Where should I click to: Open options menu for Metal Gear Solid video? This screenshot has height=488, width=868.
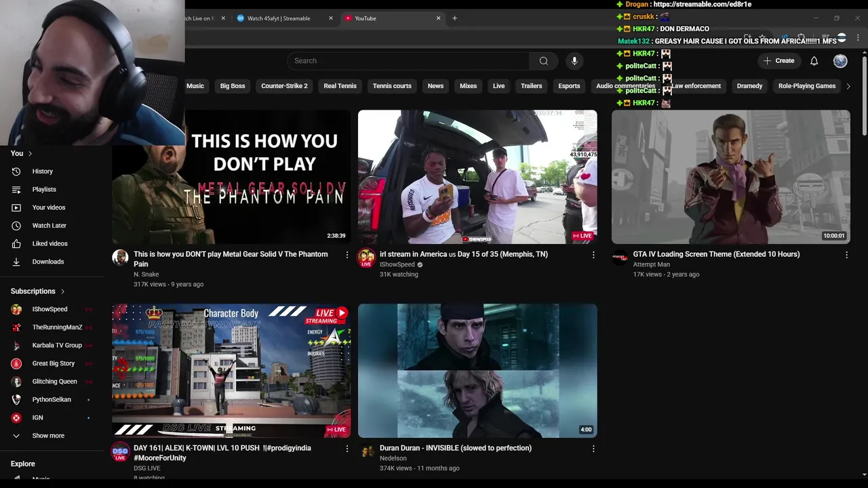(x=347, y=255)
